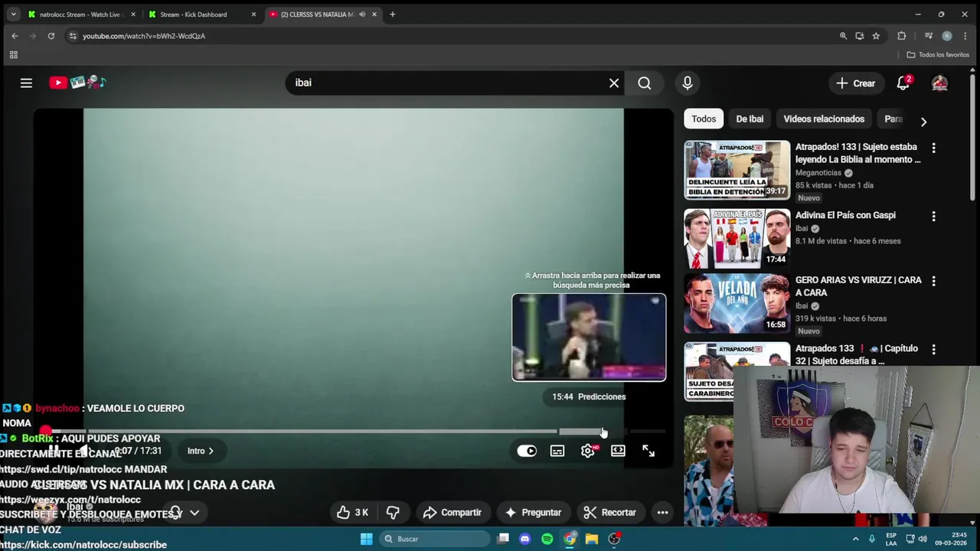Dislike the video
The image size is (980, 551).
coord(394,513)
